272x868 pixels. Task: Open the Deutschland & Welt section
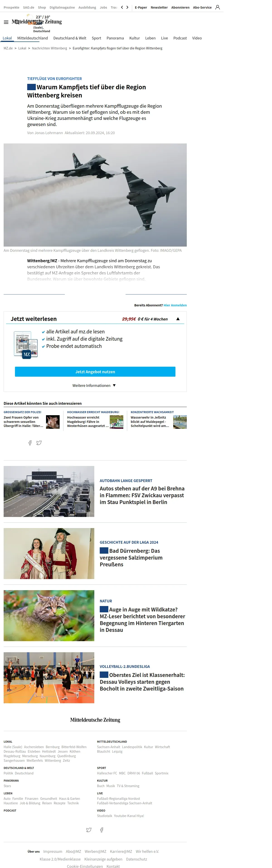[70, 38]
